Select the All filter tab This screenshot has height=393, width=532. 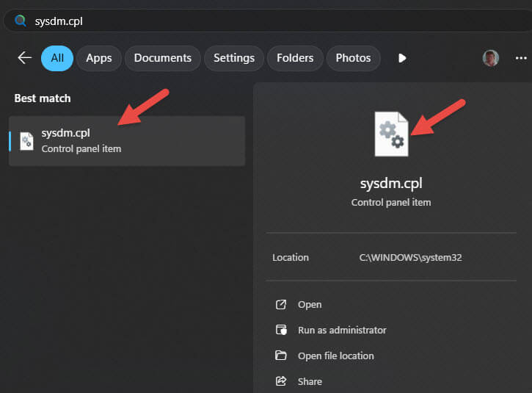[x=57, y=58]
